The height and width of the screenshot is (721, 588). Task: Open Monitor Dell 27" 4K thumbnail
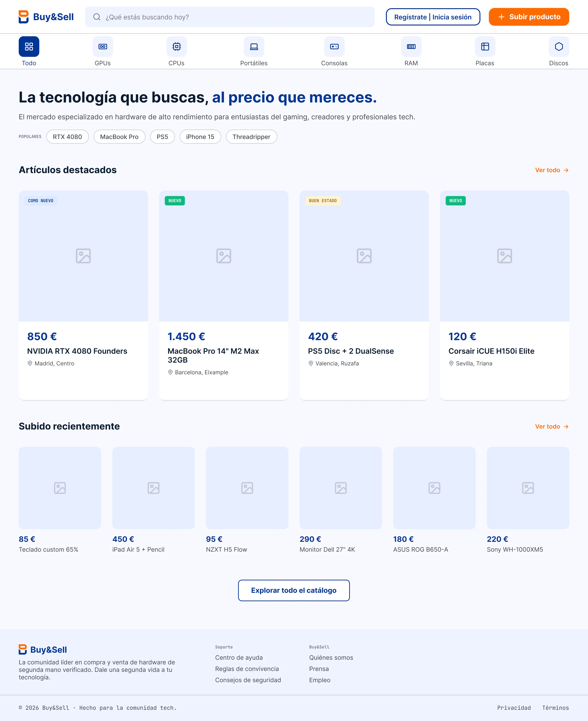pos(341,488)
